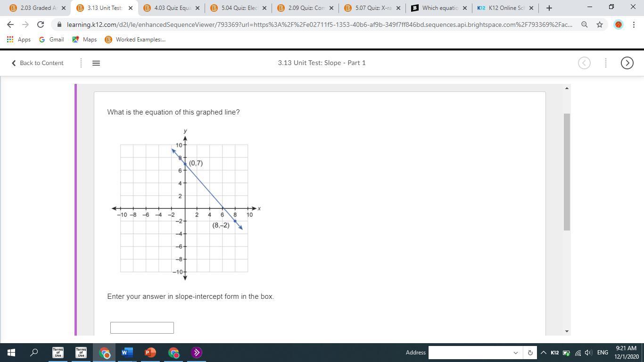Image resolution: width=644 pixels, height=362 pixels.
Task: Open the navigation options dots near forward arrow
Action: [606, 63]
